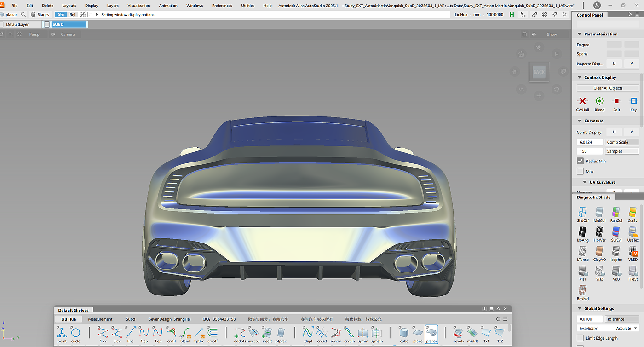Switch to Rel coordinate mode
This screenshot has width=644, height=347.
coord(72,15)
